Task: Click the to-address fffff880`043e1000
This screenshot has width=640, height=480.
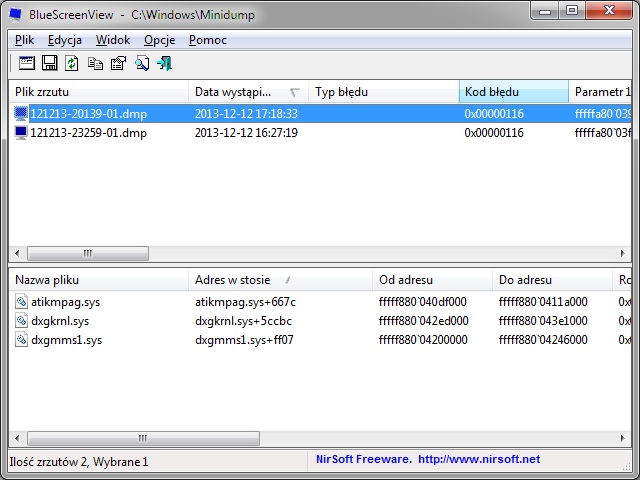Action: click(543, 321)
